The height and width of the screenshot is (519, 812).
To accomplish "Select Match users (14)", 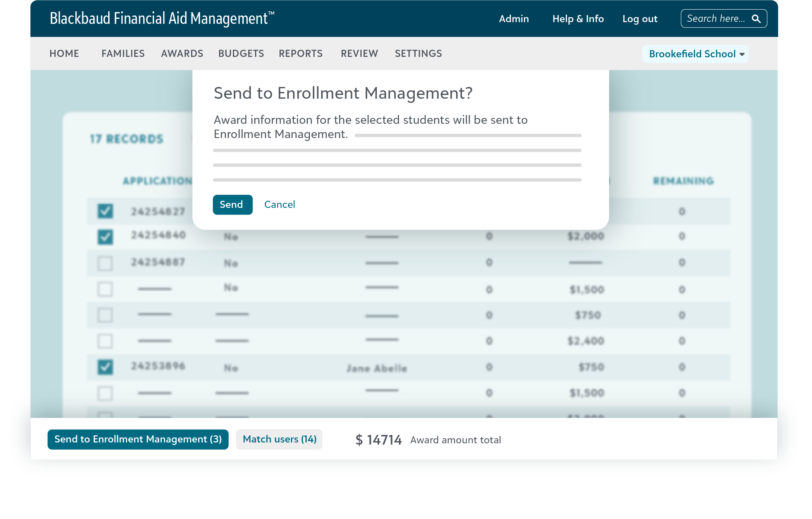I will click(x=279, y=439).
